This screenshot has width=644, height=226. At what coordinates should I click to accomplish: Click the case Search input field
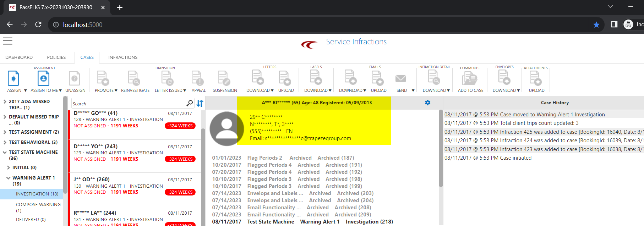(128, 104)
